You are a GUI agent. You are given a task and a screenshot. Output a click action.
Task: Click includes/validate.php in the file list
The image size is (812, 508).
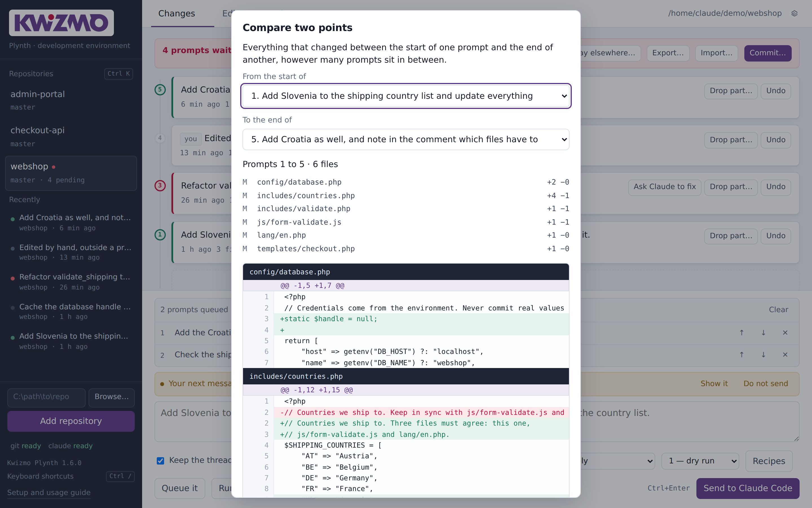406,209
